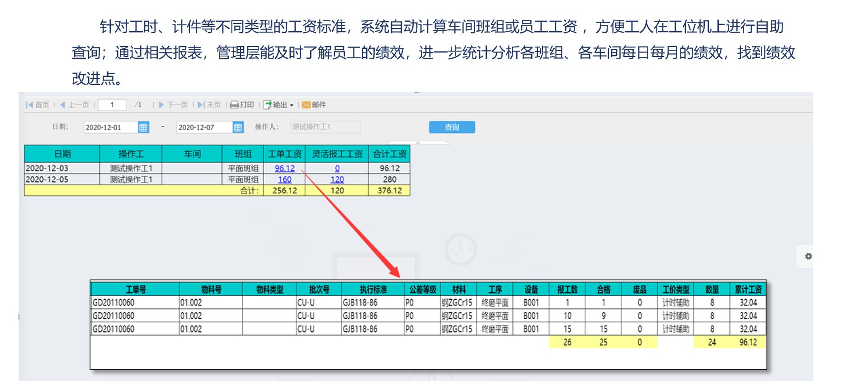Click the page number input field
Image resolution: width=868 pixels, height=392 pixels.
pyautogui.click(x=112, y=105)
